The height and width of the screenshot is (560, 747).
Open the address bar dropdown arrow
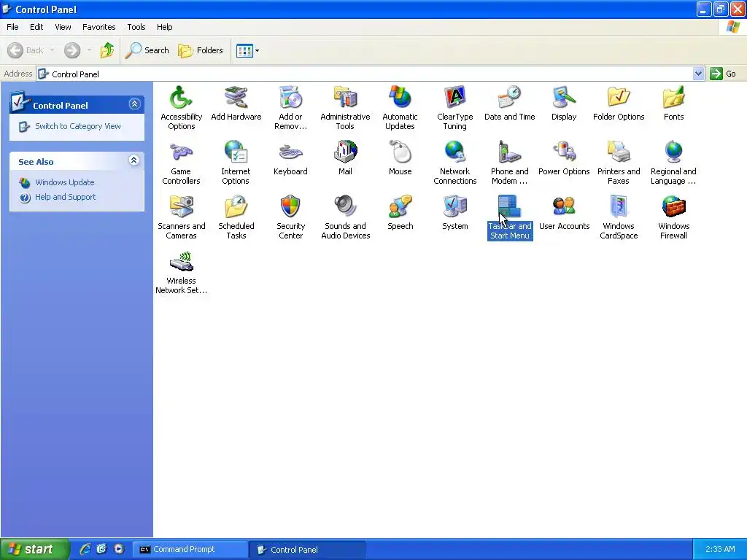[x=698, y=74]
